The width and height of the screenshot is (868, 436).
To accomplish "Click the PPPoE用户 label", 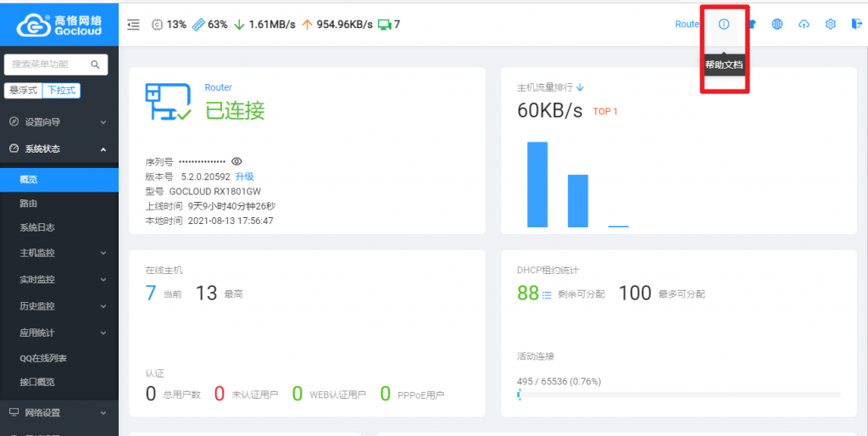I will (x=420, y=395).
